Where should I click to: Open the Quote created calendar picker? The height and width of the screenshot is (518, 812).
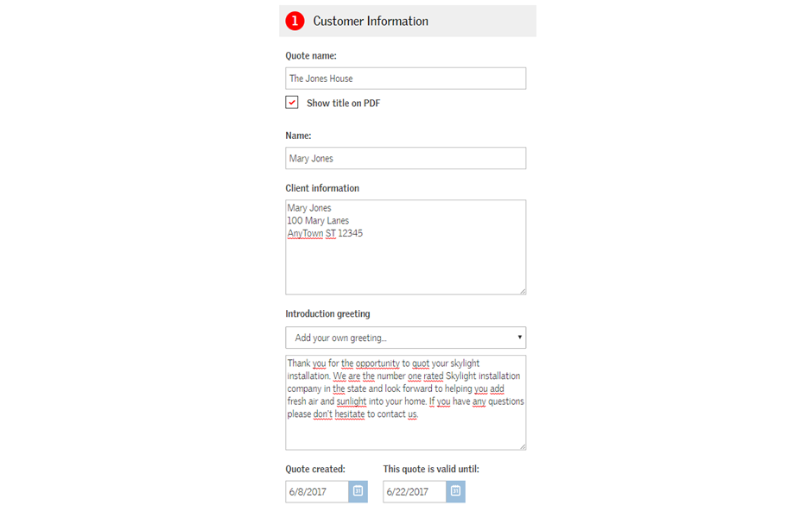point(358,491)
